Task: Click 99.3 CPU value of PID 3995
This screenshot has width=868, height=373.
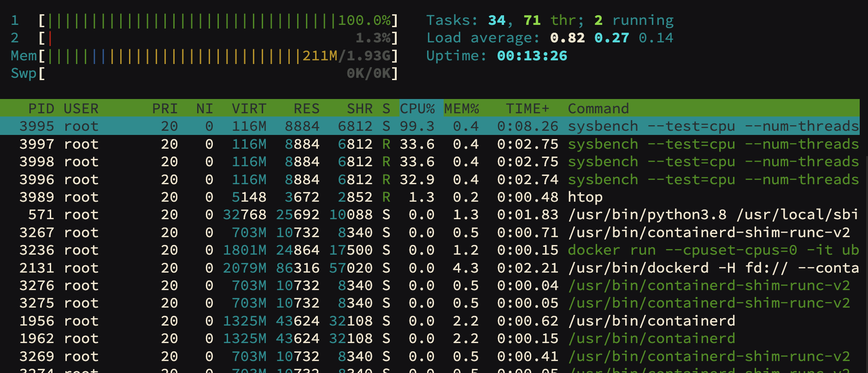Action: coord(417,126)
